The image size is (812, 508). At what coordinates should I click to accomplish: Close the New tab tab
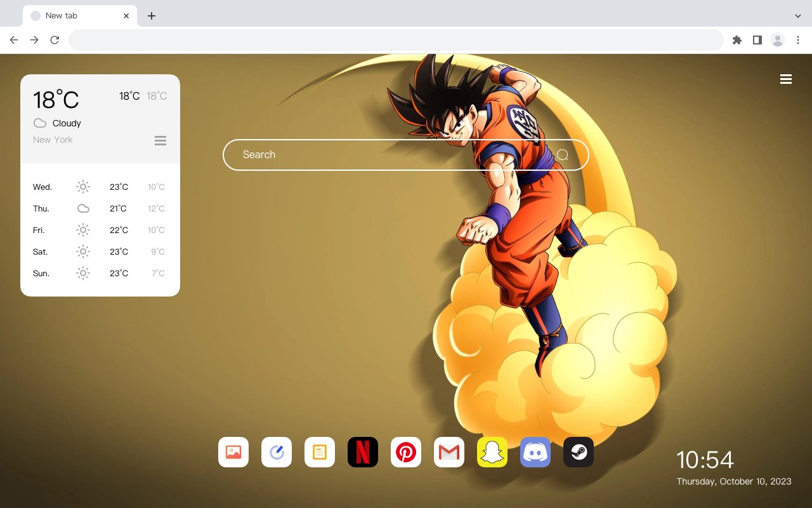[x=126, y=16]
